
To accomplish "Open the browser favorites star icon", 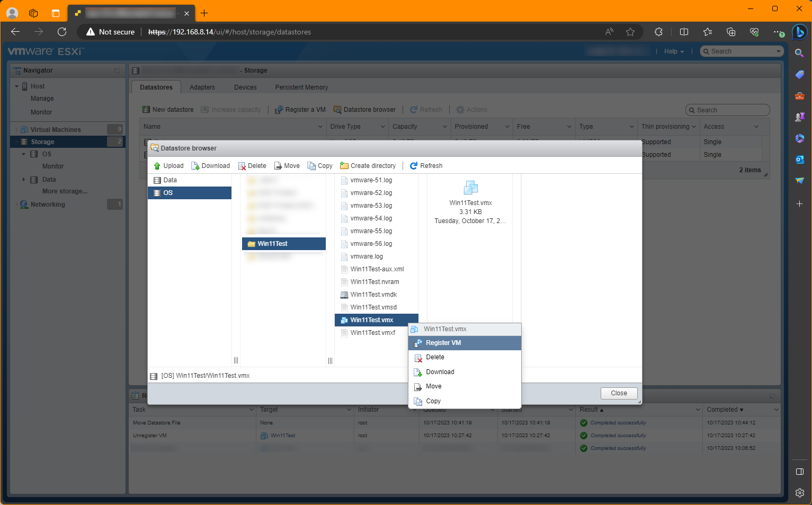I will 630,32.
